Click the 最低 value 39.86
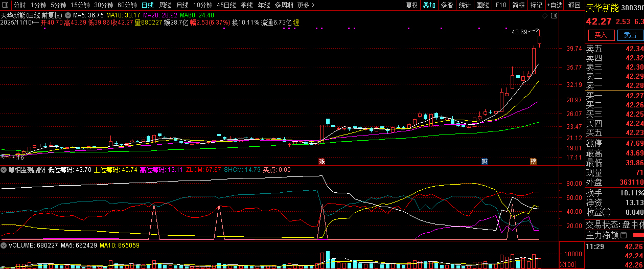This screenshot has width=644, height=269. (x=634, y=163)
